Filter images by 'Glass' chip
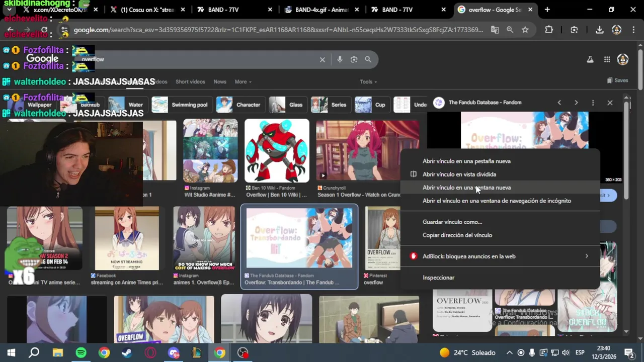 click(x=287, y=105)
